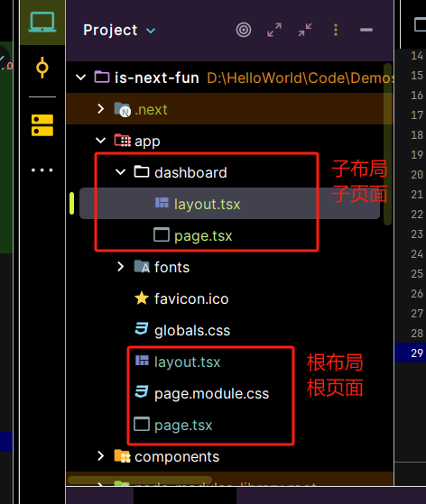Expand the components folder
The width and height of the screenshot is (426, 504).
pos(100,456)
